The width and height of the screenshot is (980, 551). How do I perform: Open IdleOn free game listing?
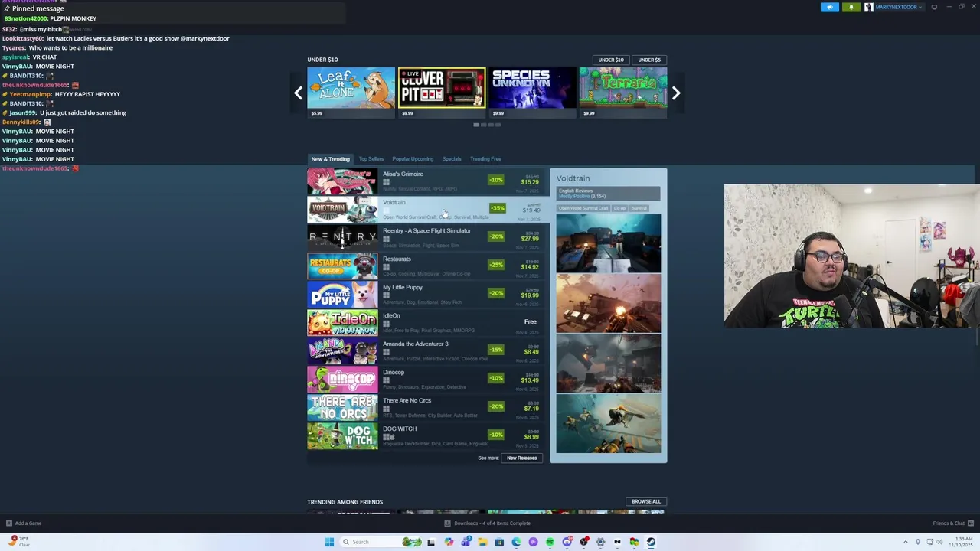click(x=425, y=323)
